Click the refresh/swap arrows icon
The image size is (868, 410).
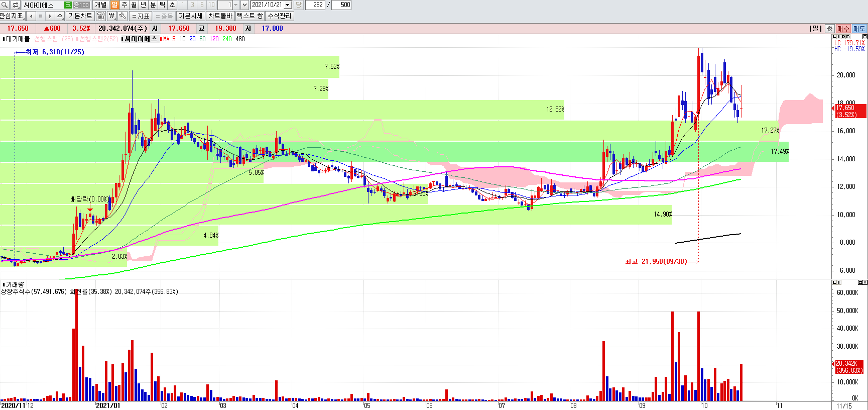[15, 5]
